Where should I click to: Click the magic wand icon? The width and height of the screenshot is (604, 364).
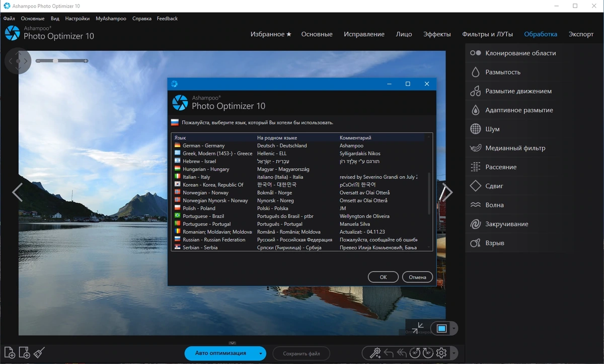[375, 353]
